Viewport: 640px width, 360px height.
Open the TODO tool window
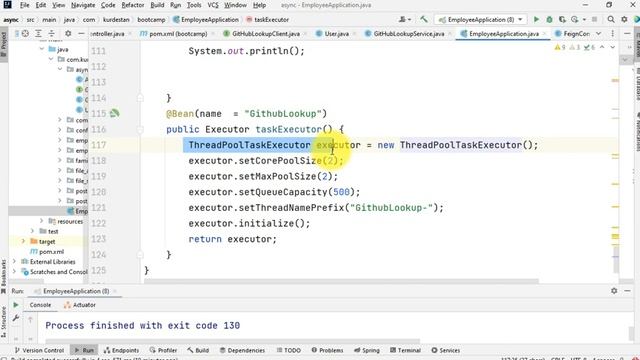[x=289, y=350]
